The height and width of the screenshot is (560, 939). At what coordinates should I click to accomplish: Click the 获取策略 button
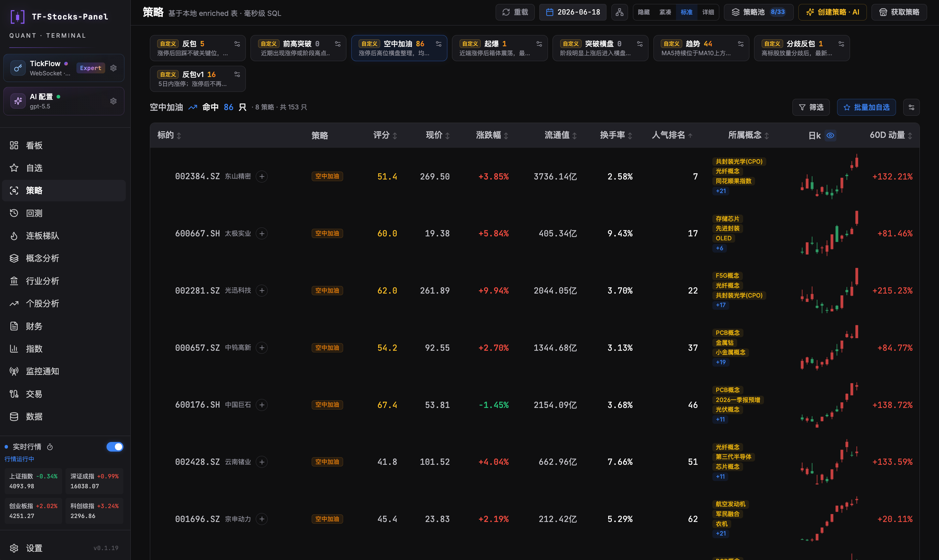click(899, 12)
